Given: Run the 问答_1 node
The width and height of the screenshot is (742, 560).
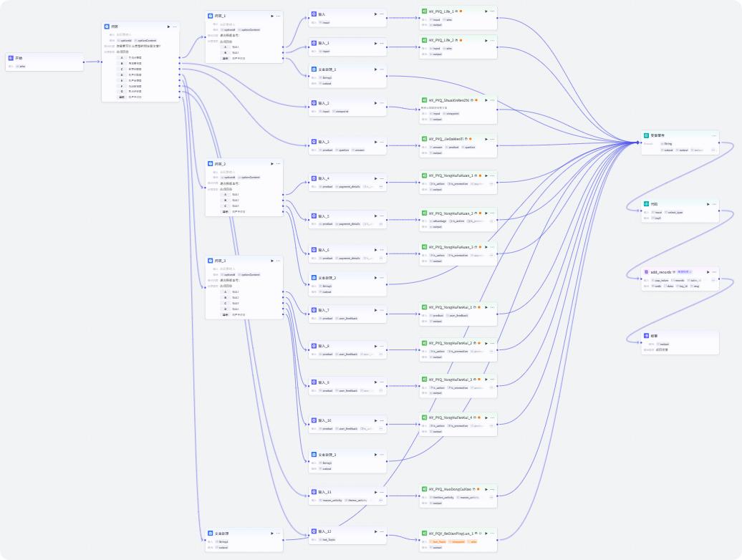Looking at the screenshot, I should click(272, 16).
